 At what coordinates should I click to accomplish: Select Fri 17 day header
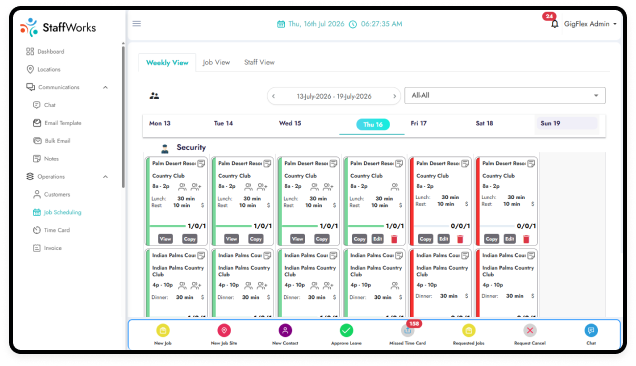pos(419,123)
